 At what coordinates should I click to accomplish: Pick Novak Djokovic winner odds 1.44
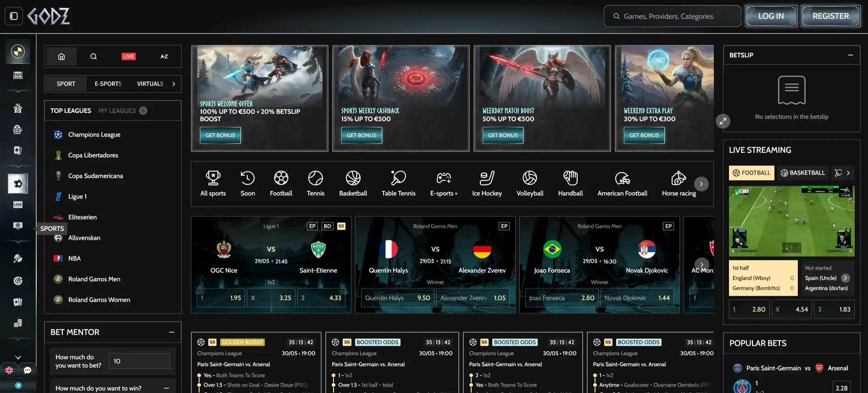pyautogui.click(x=637, y=298)
